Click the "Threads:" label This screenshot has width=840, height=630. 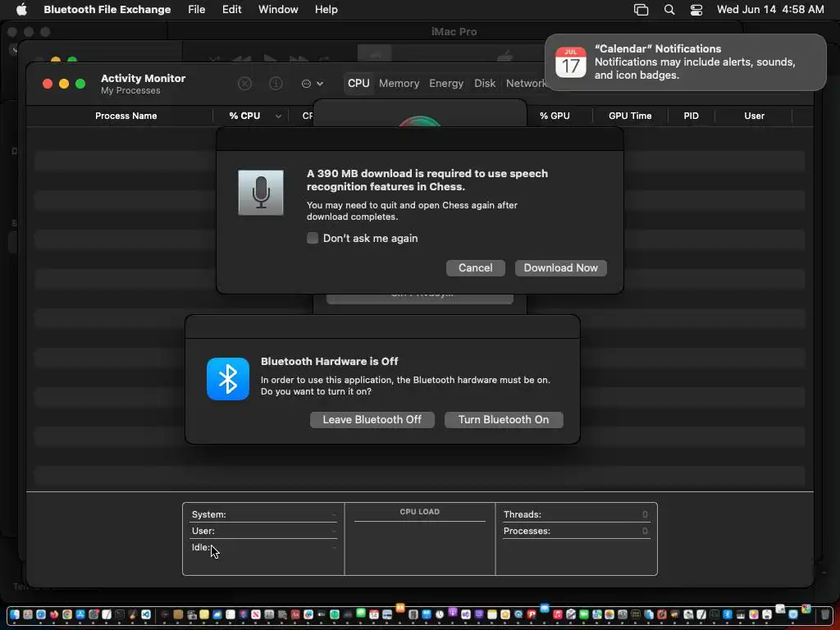(523, 514)
